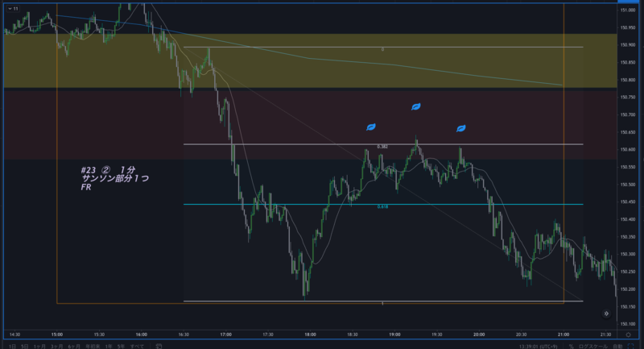Select the yellow shaded price zone rectangle
Image resolution: width=644 pixels, height=349 pixels.
click(310, 60)
